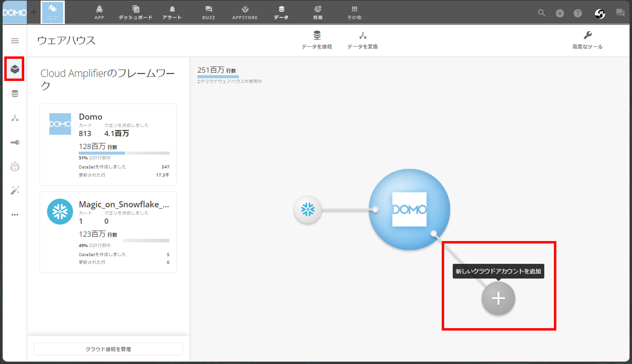Select the warehouse cube sidebar icon
The height and width of the screenshot is (364, 632).
[x=15, y=69]
